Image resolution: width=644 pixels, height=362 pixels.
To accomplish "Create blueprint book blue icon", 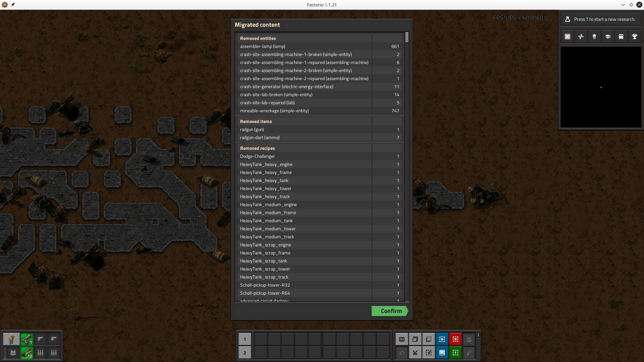I will click(442, 353).
